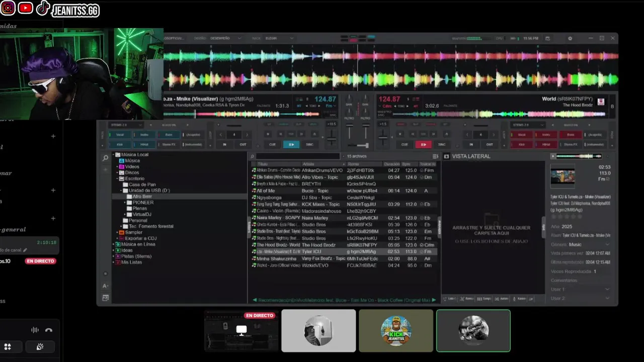Toggle the Kick stem on left deck
Image resolution: width=644 pixels, height=362 pixels.
point(120,144)
